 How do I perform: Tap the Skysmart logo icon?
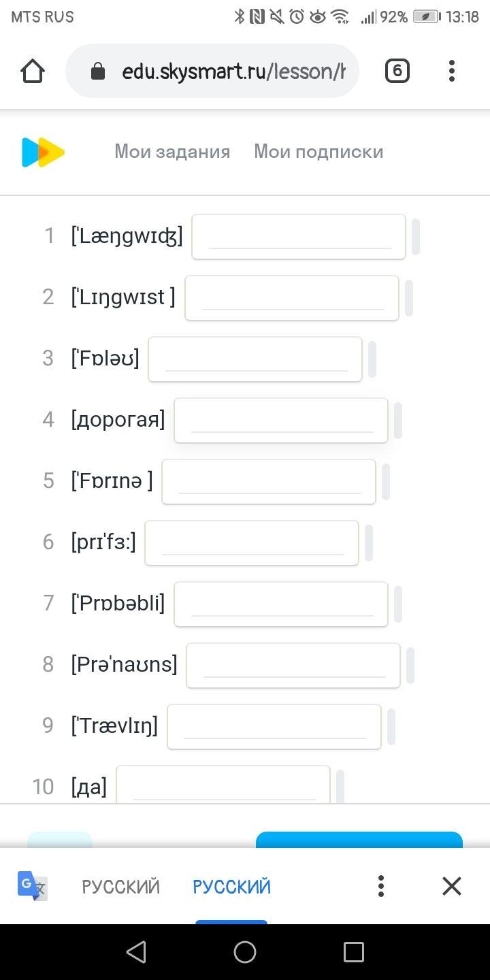point(43,152)
